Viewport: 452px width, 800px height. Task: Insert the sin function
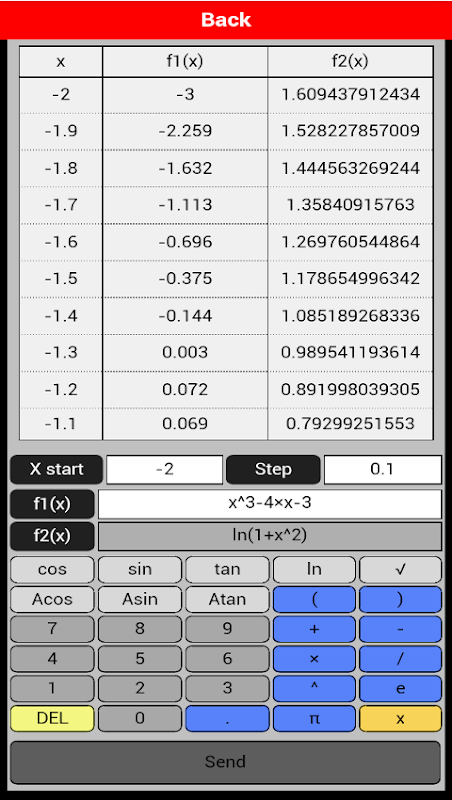[x=140, y=569]
